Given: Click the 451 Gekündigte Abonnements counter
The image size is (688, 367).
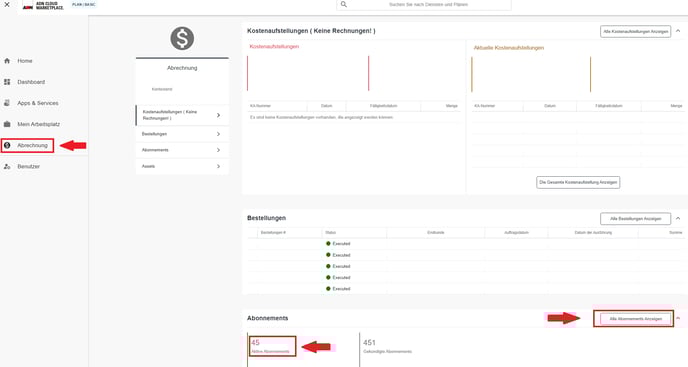Looking at the screenshot, I should (x=387, y=346).
